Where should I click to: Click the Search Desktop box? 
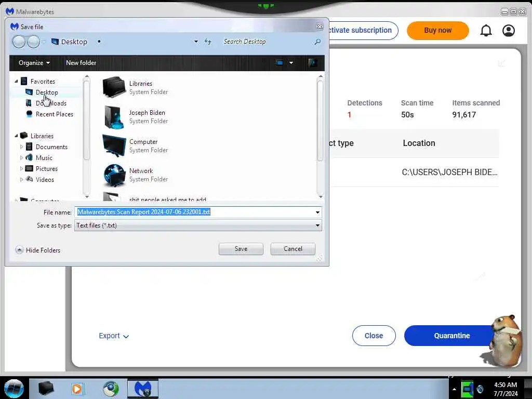tap(267, 42)
